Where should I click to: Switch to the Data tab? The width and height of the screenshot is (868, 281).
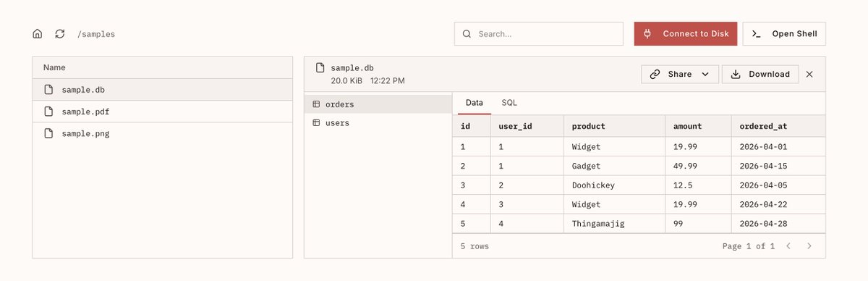(475, 103)
